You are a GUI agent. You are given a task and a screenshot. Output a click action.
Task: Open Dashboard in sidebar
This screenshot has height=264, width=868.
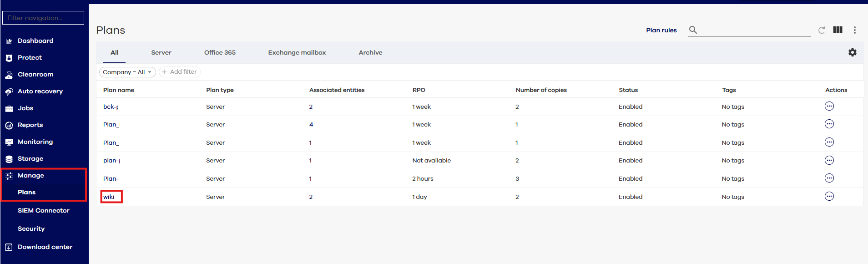pyautogui.click(x=35, y=41)
